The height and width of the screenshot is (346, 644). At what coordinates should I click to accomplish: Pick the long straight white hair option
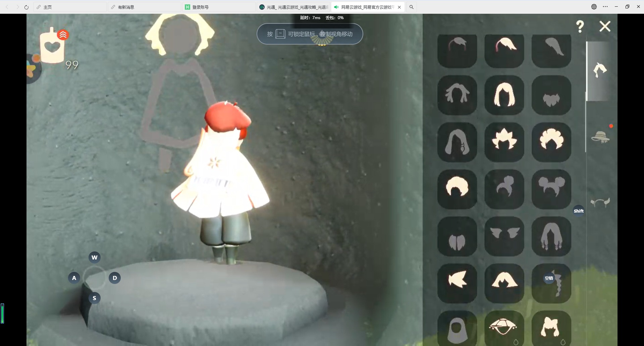pyautogui.click(x=504, y=95)
